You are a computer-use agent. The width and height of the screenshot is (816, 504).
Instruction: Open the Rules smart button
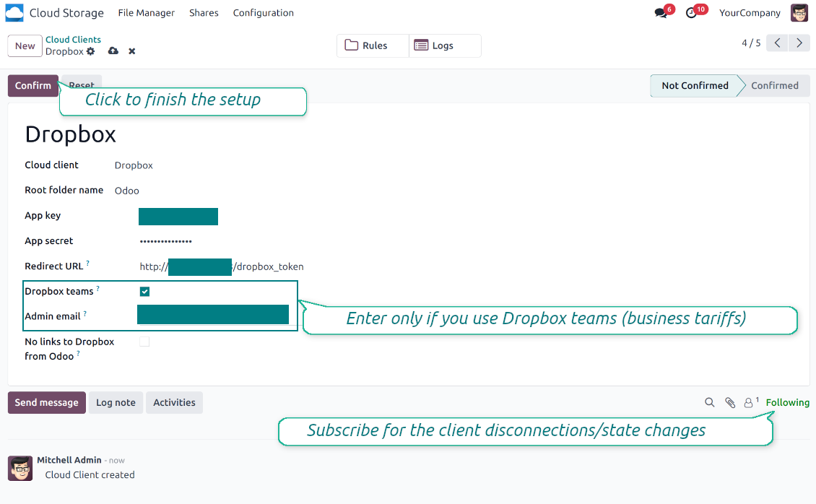coord(373,45)
